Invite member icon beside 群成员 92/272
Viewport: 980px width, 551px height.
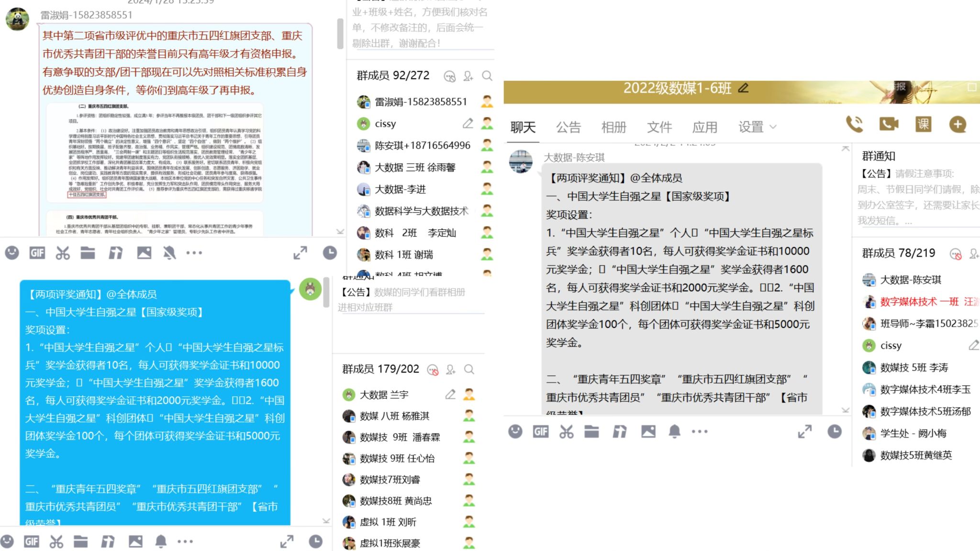[x=468, y=76]
